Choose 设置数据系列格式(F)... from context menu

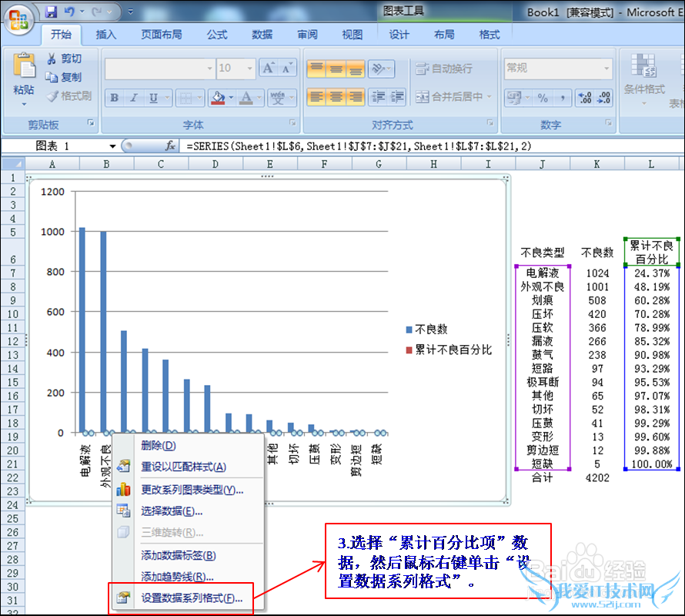click(191, 598)
